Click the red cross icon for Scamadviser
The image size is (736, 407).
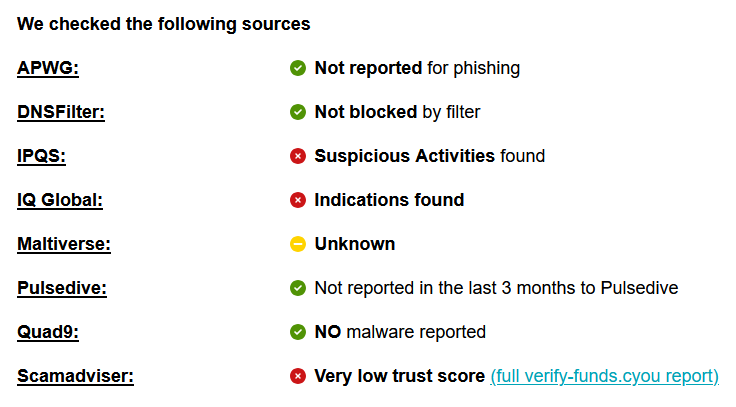298,376
